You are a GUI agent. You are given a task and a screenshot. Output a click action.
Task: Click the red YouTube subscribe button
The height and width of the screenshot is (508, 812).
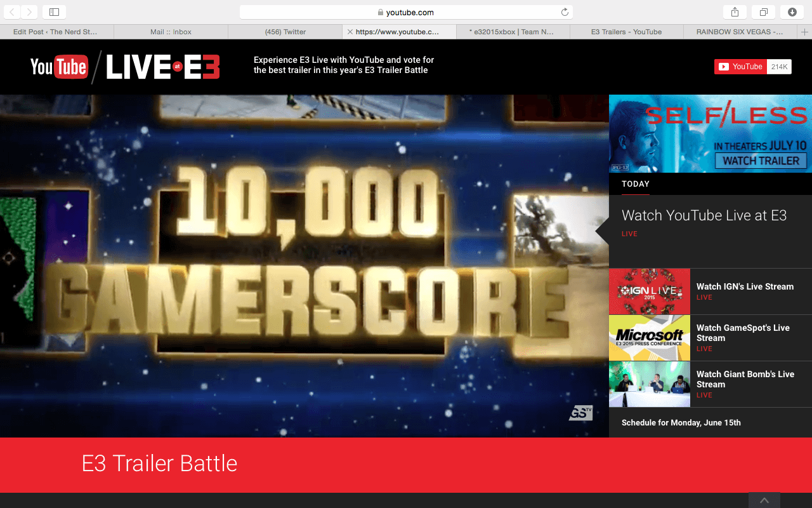pyautogui.click(x=740, y=67)
